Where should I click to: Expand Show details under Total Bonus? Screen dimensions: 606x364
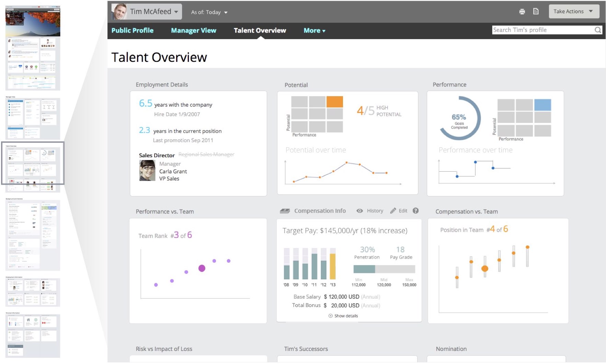(343, 316)
